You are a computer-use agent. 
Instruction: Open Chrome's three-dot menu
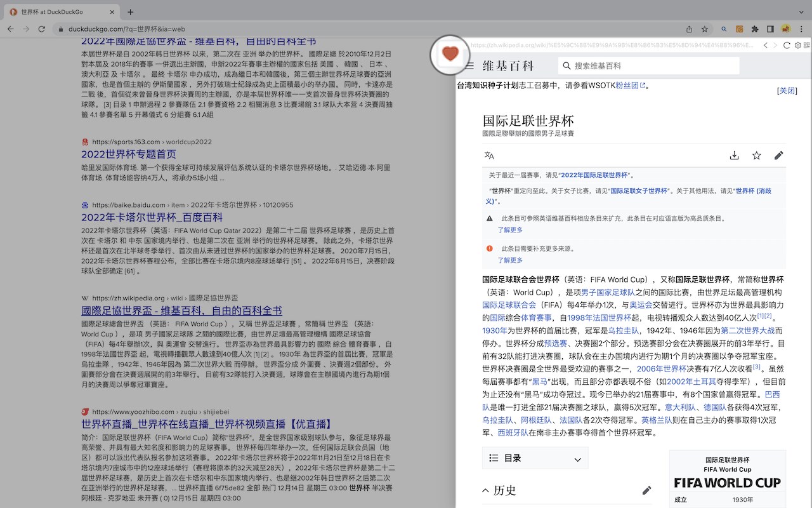point(801,29)
